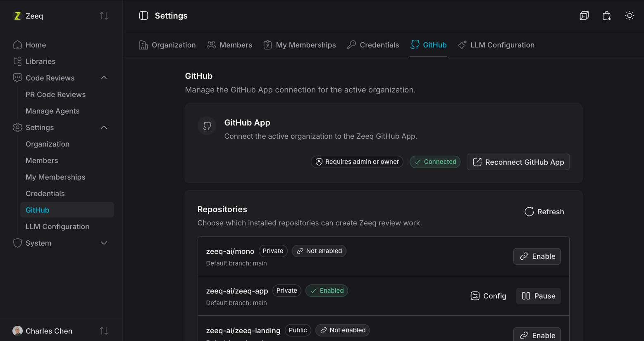Collapse the Code Reviews sidebar section
644x341 pixels.
click(104, 78)
